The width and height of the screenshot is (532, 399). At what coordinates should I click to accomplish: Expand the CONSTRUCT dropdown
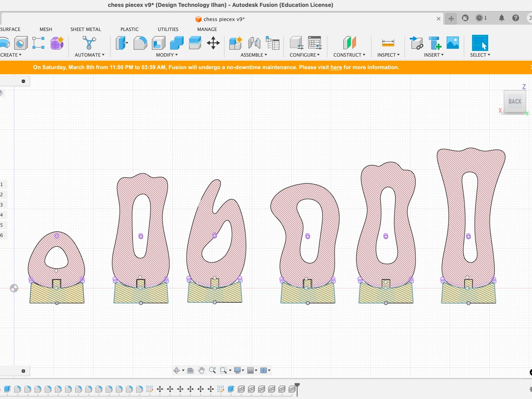[349, 55]
